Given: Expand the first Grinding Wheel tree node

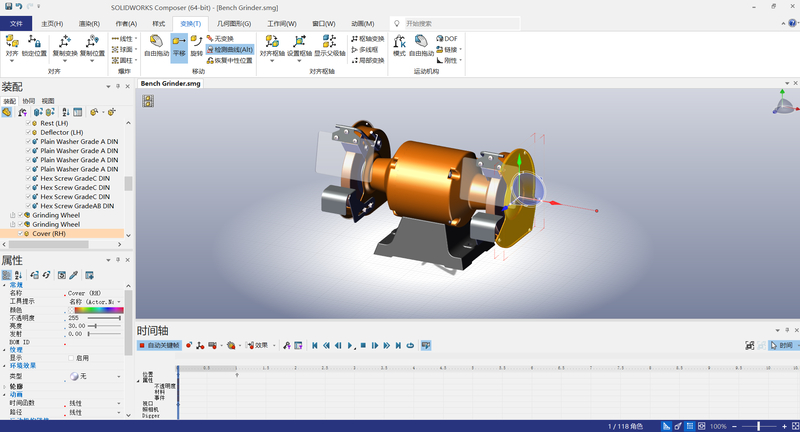Looking at the screenshot, I should pyautogui.click(x=12, y=215).
